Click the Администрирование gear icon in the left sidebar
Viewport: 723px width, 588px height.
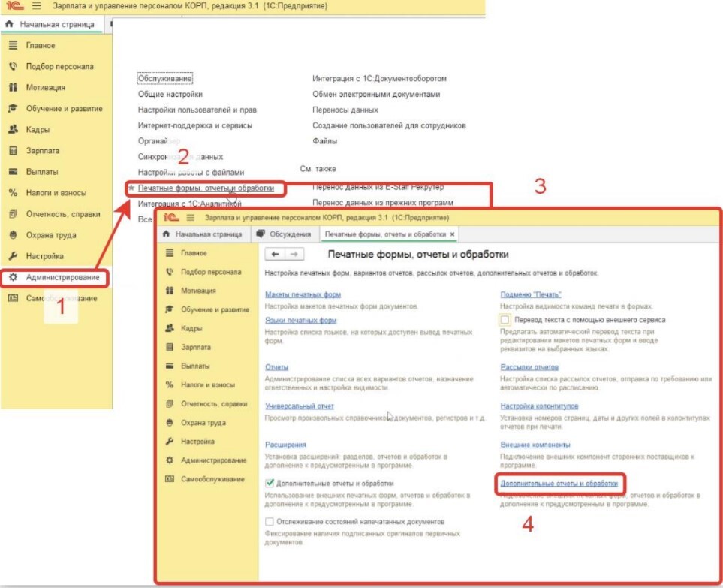(13, 277)
